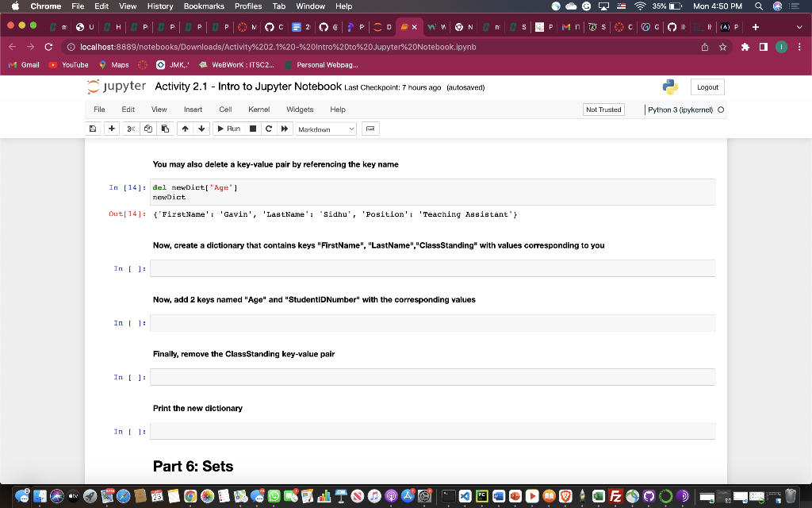Viewport: 812px width, 508px height.
Task: Click the Run button
Action: click(228, 129)
